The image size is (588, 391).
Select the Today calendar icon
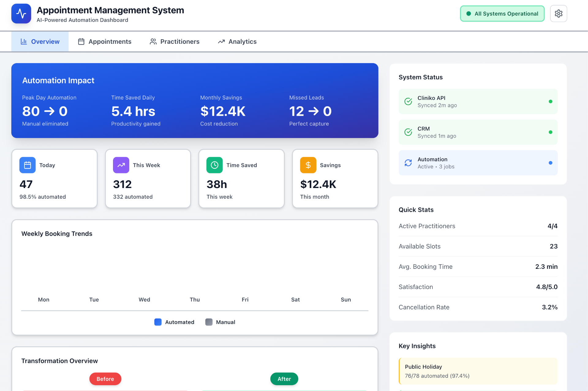click(27, 165)
